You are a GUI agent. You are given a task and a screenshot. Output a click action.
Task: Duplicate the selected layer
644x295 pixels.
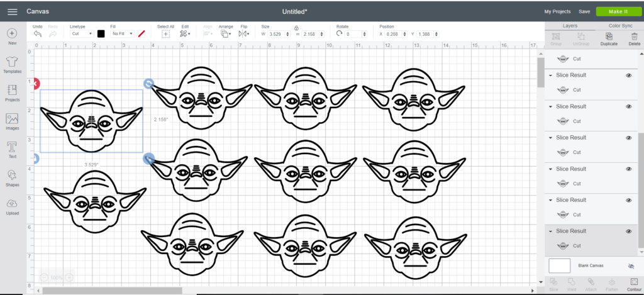[x=609, y=39]
